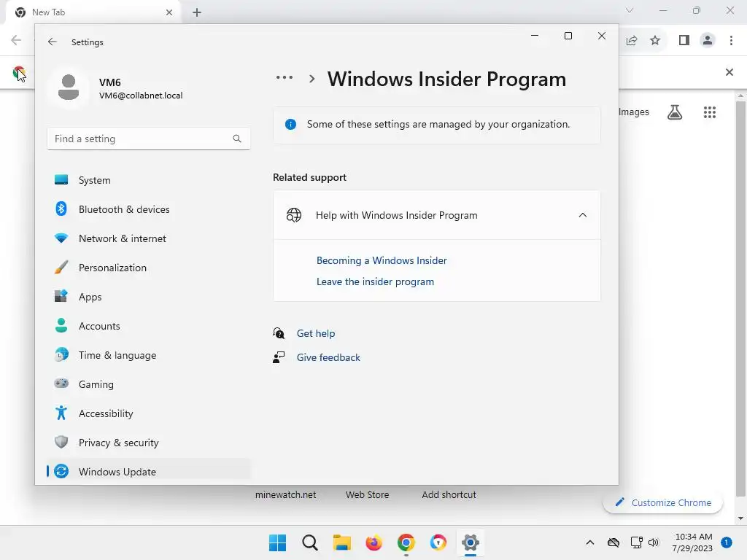Launch Firefox from taskbar
The width and height of the screenshot is (747, 560).
(374, 542)
